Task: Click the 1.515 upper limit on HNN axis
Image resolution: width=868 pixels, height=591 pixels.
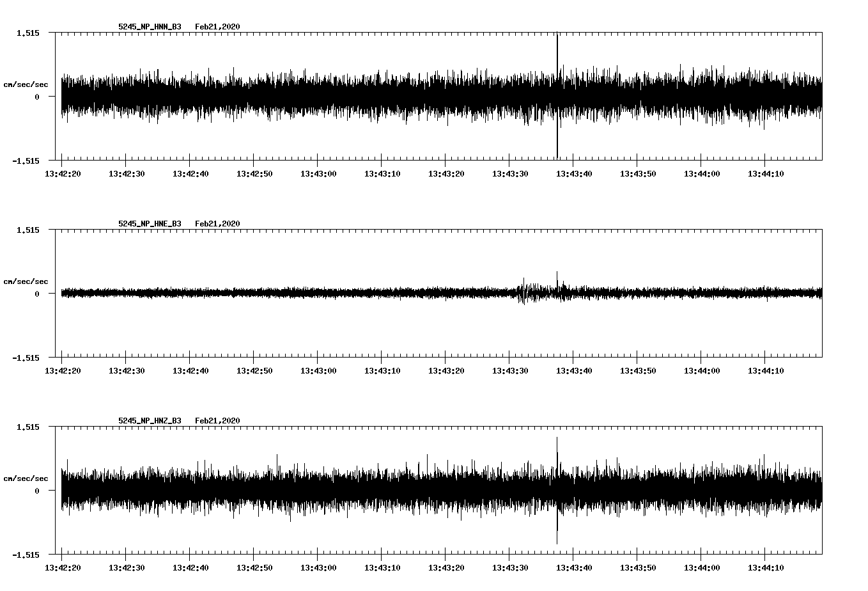Action: click(x=27, y=33)
